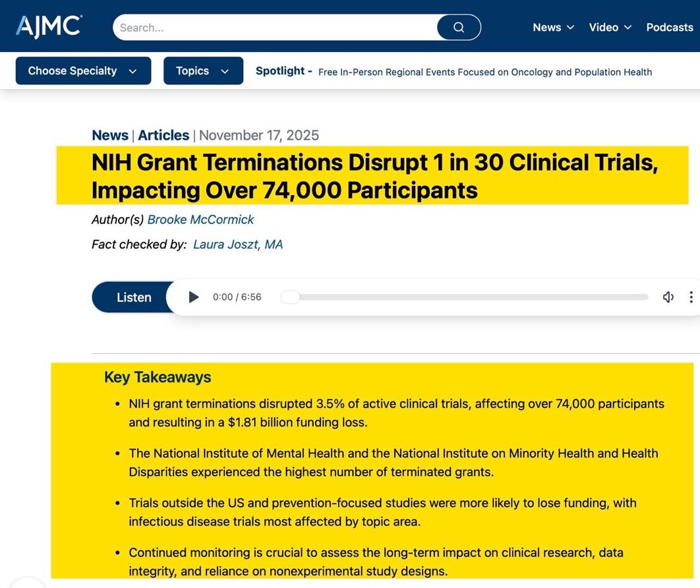Image resolution: width=700 pixels, height=588 pixels.
Task: Open fact checker Laura Joszt's profile
Action: point(237,245)
